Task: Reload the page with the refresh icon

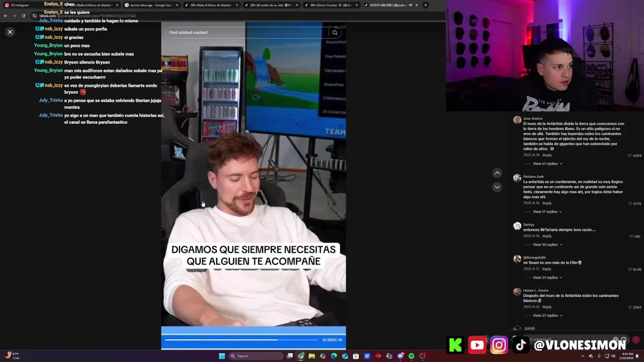Action: (23, 16)
